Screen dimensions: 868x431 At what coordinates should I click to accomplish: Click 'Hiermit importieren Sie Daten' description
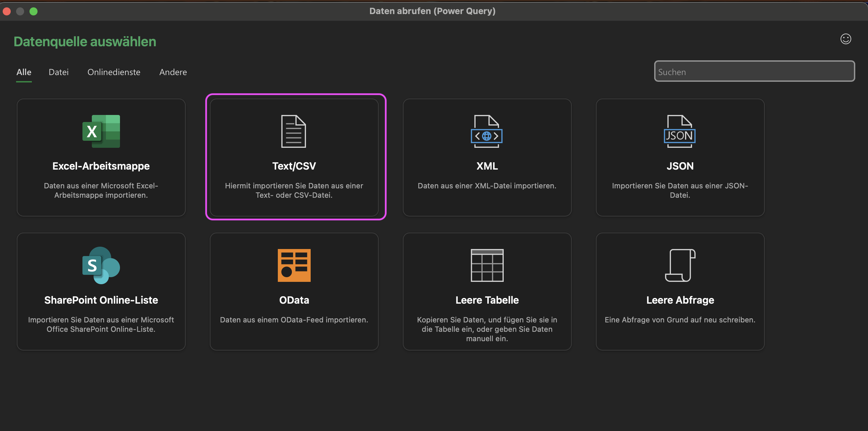(294, 190)
